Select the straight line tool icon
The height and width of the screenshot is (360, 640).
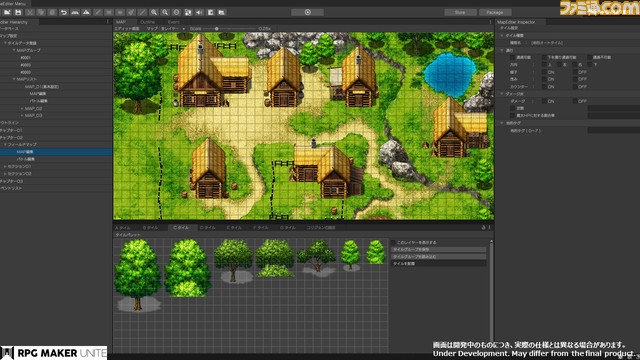tap(142, 12)
